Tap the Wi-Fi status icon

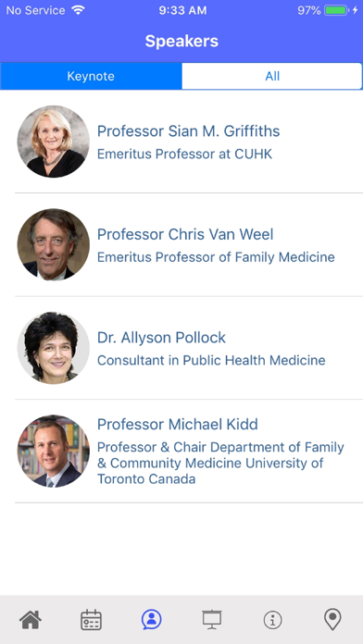pyautogui.click(x=78, y=10)
